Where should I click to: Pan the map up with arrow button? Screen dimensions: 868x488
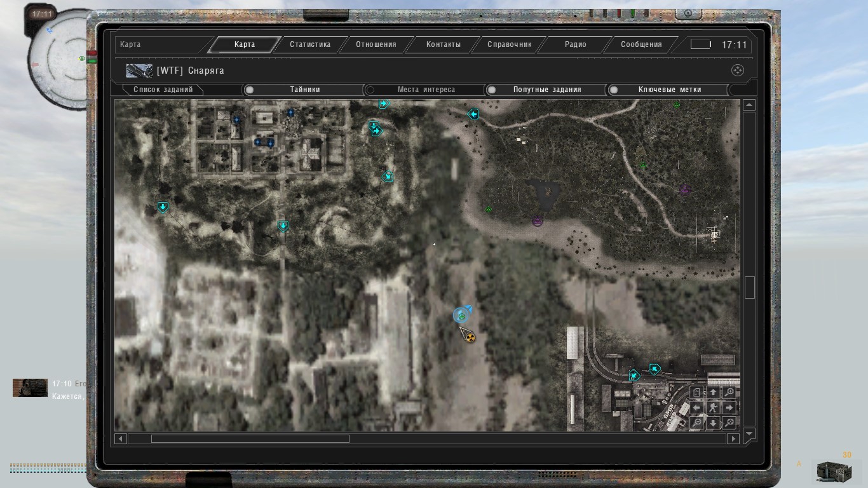[713, 393]
